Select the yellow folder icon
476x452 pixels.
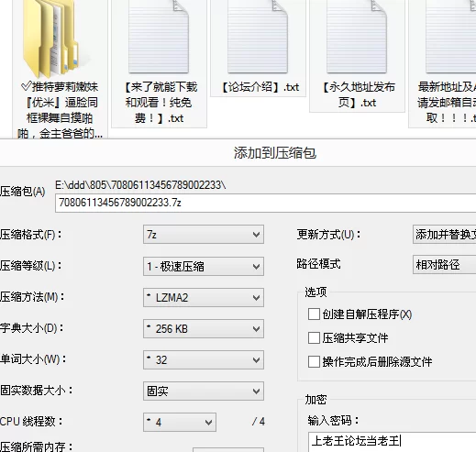tap(50, 39)
